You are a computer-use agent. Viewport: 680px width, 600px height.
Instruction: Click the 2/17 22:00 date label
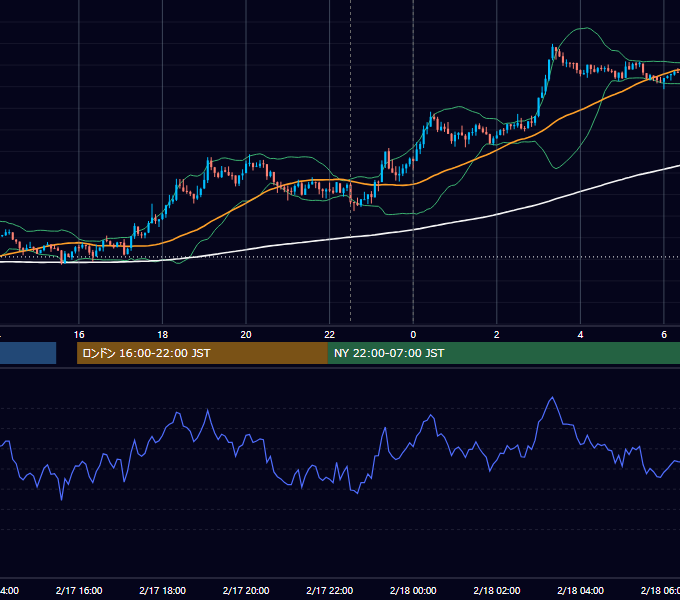pyautogui.click(x=330, y=590)
